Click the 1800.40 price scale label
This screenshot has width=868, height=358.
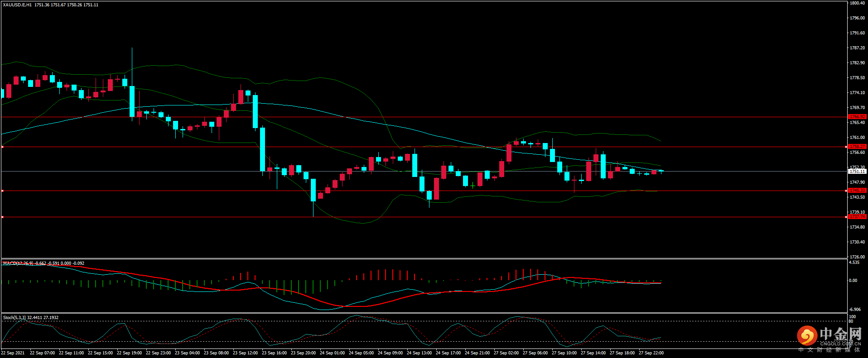[857, 3]
